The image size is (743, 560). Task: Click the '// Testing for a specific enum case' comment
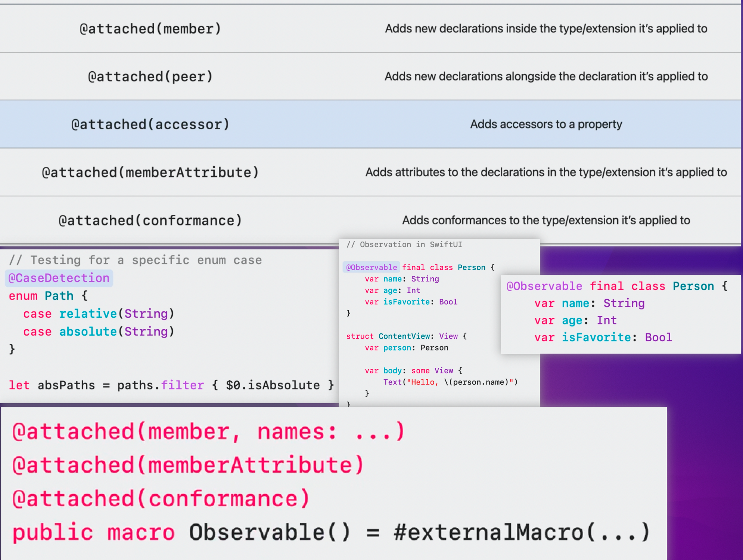click(x=135, y=260)
